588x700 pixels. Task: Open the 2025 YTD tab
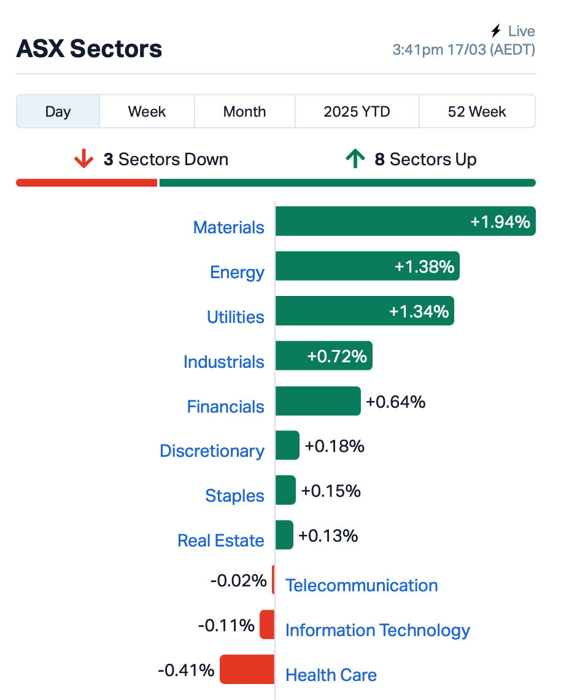357,111
